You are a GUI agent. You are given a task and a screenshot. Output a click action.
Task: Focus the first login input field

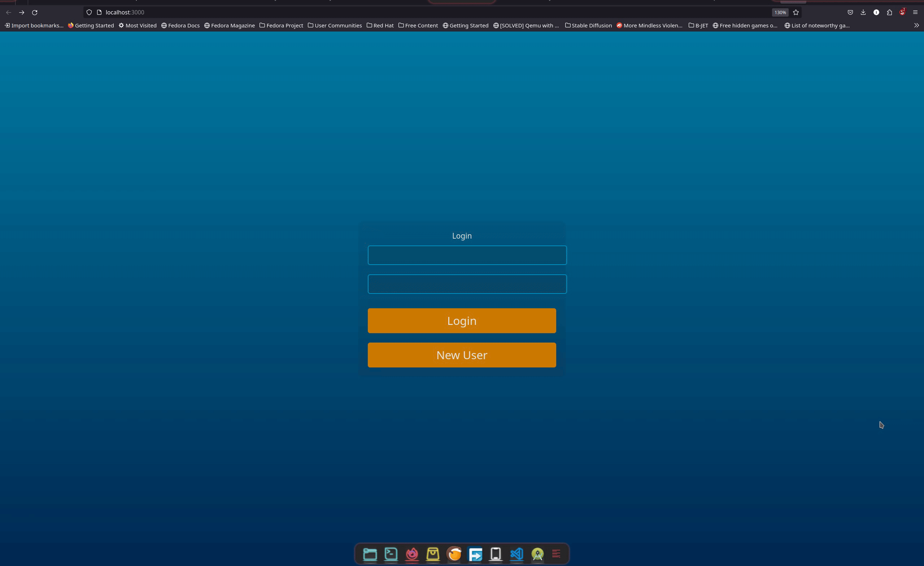[467, 255]
